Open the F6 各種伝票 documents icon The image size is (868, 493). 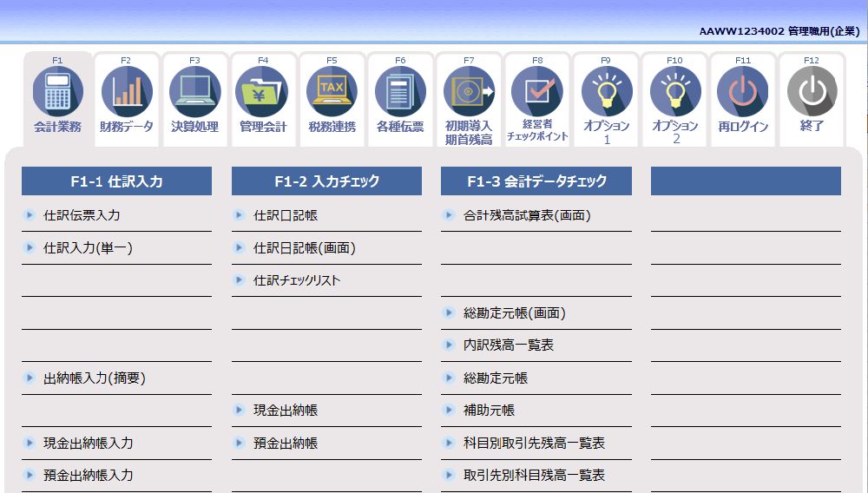tap(400, 91)
